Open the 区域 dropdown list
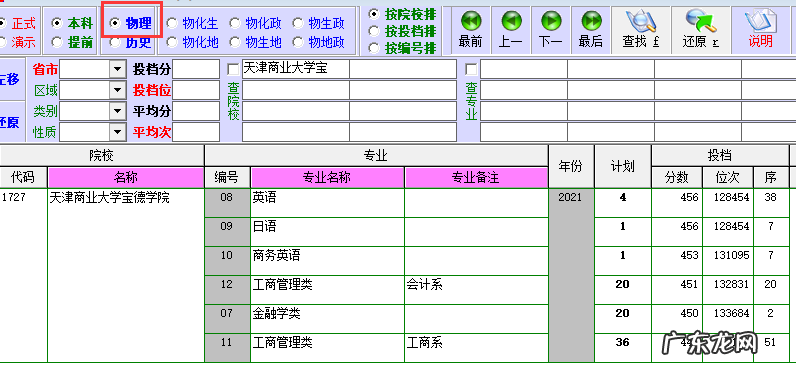Screen dimensions: 796x372 pyautogui.click(x=118, y=91)
